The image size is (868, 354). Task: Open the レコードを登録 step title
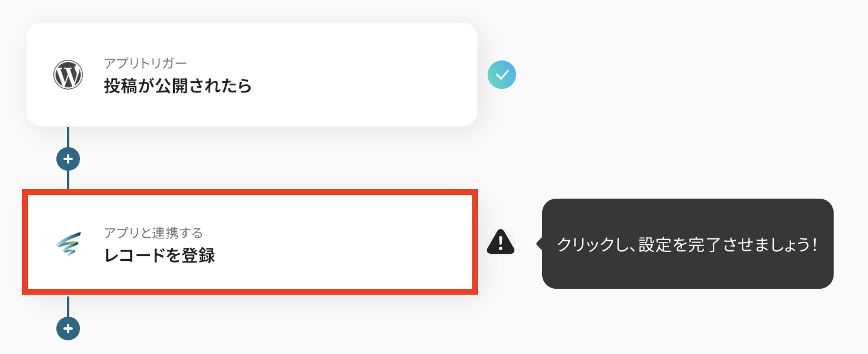[159, 256]
